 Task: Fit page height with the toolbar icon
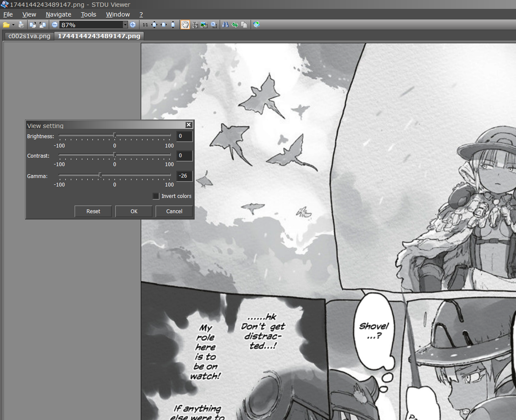coord(173,25)
